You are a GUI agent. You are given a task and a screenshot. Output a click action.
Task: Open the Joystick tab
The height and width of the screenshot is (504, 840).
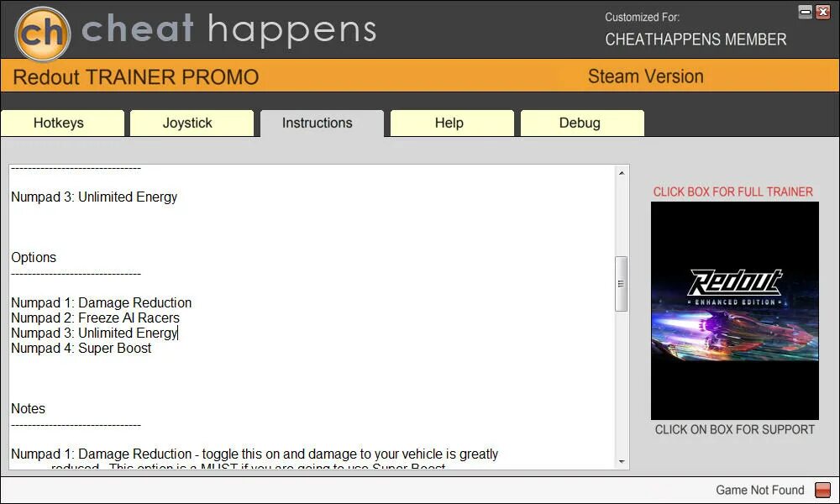192,123
